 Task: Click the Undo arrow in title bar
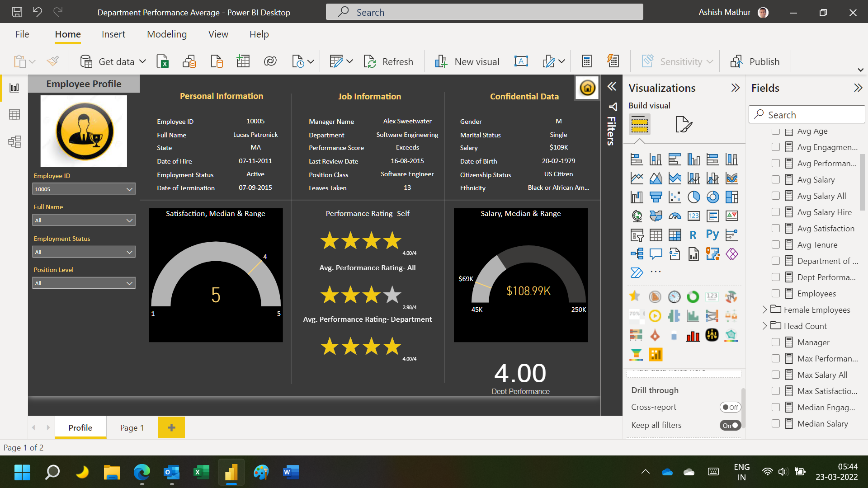coord(38,12)
